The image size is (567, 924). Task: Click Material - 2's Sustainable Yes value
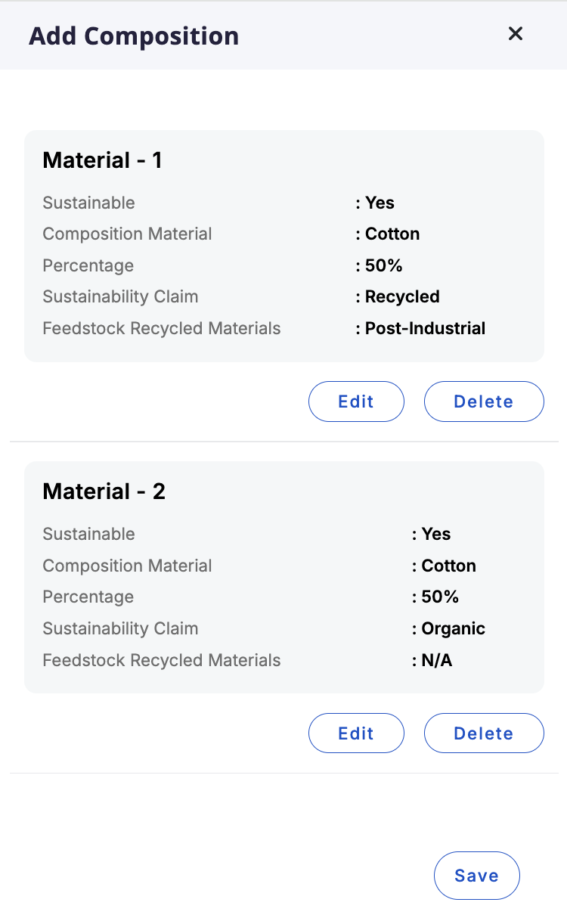click(x=436, y=534)
